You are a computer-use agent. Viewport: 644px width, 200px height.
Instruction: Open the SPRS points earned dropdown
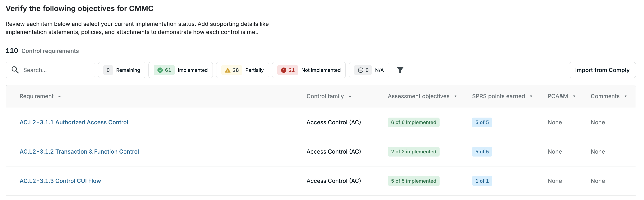(x=531, y=96)
